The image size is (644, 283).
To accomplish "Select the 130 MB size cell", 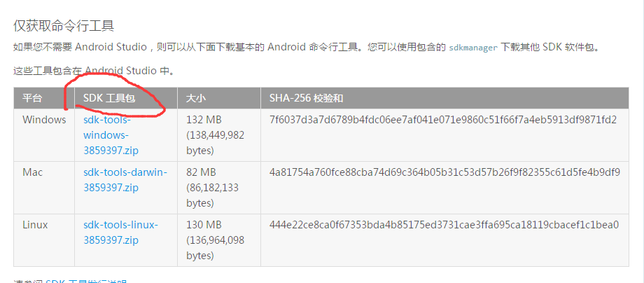I will [215, 240].
